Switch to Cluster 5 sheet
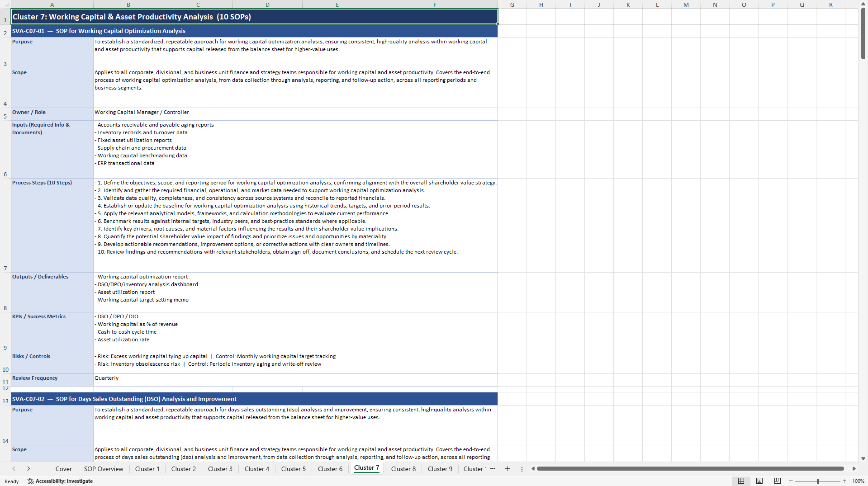This screenshot has height=486, width=868. pos(294,469)
